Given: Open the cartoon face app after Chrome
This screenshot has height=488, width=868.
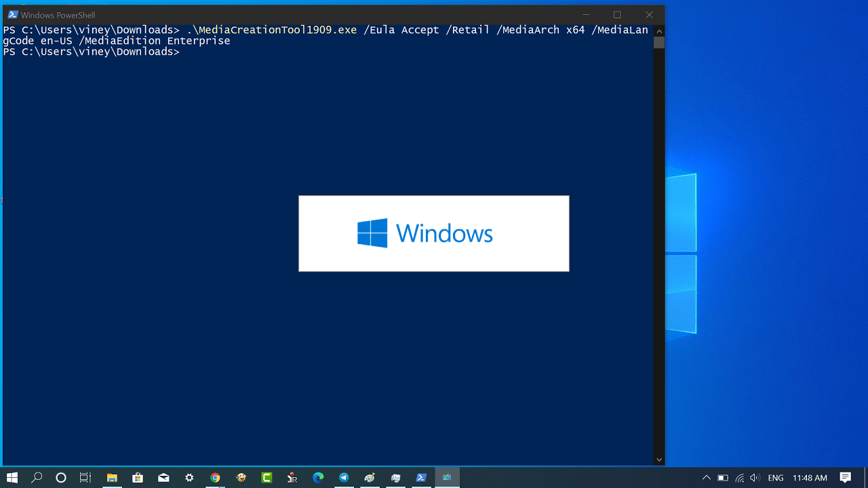Looking at the screenshot, I should [241, 478].
